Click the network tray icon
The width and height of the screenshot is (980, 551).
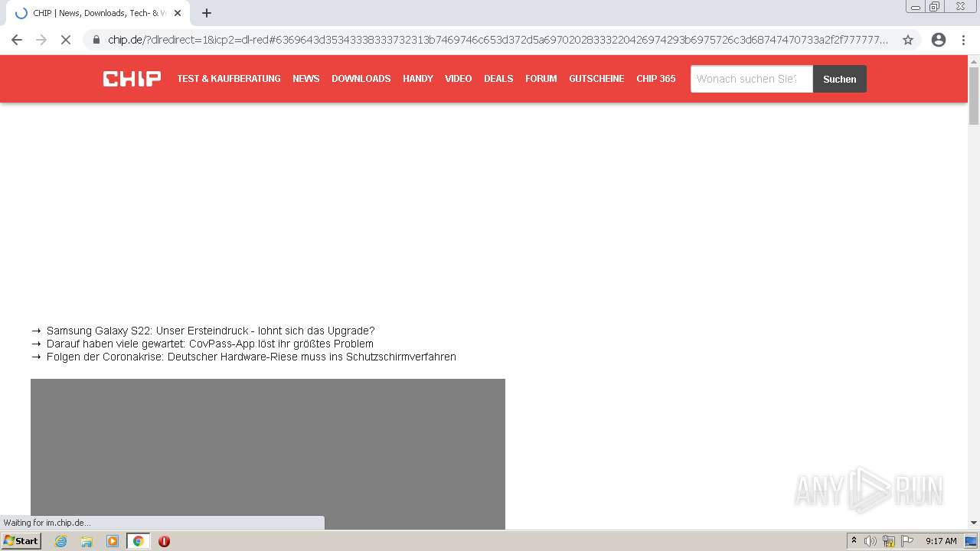pos(889,541)
